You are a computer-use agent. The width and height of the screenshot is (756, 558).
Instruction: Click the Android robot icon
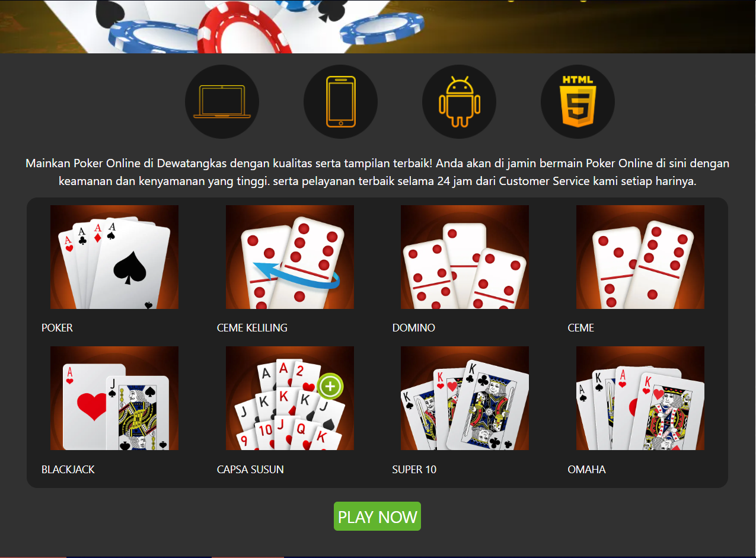click(x=459, y=101)
